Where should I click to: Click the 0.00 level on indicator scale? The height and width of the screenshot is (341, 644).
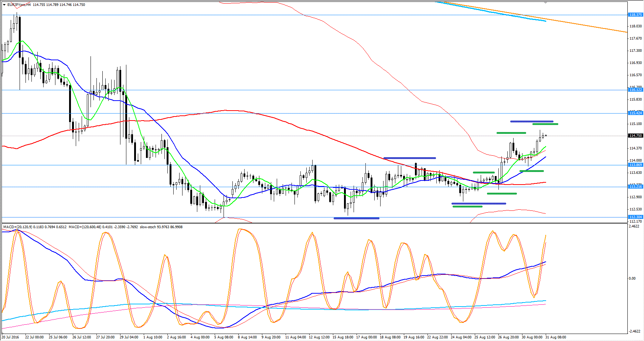pos(632,278)
